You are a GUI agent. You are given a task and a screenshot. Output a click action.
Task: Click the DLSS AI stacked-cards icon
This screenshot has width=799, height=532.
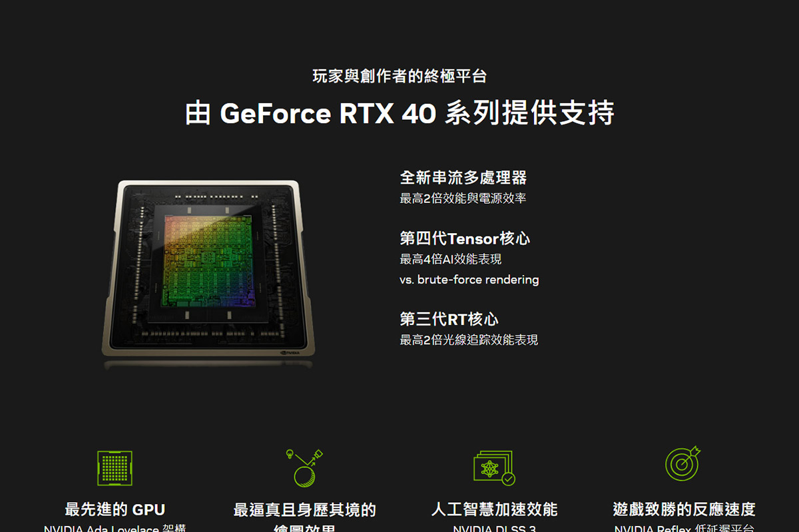point(494,468)
